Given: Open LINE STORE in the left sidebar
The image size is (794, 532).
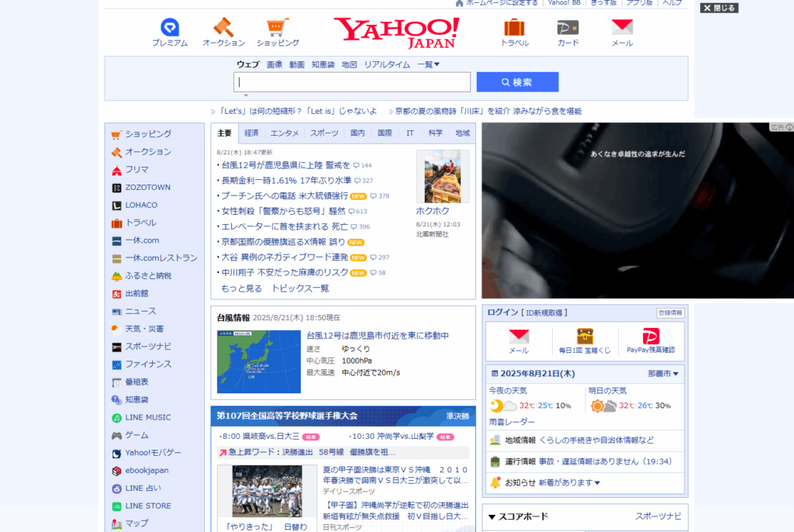Looking at the screenshot, I should (x=148, y=506).
